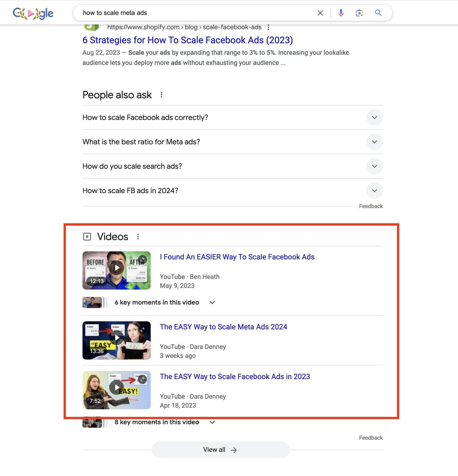The height and width of the screenshot is (476, 458).
Task: Click the 'May 9, 2023' date text
Action: coord(177,286)
